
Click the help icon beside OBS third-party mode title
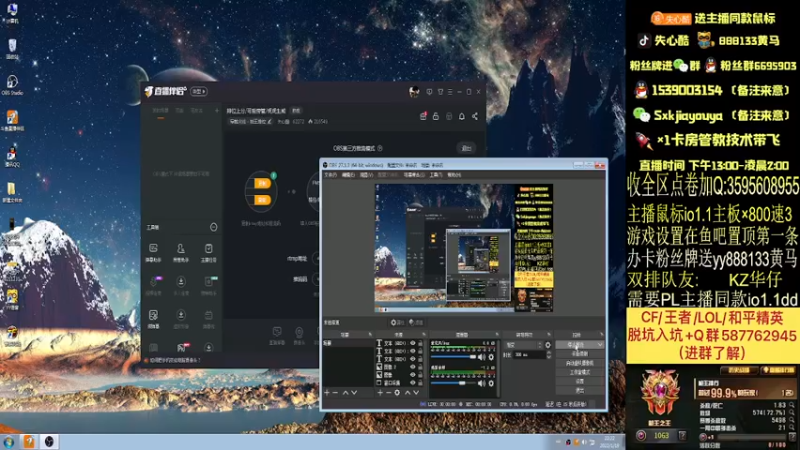[x=380, y=148]
